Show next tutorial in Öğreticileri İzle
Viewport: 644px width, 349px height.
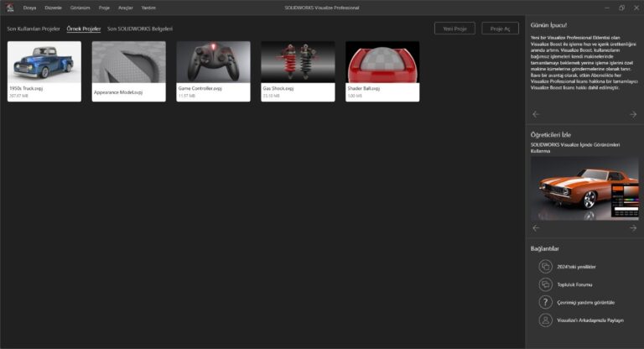click(x=633, y=227)
